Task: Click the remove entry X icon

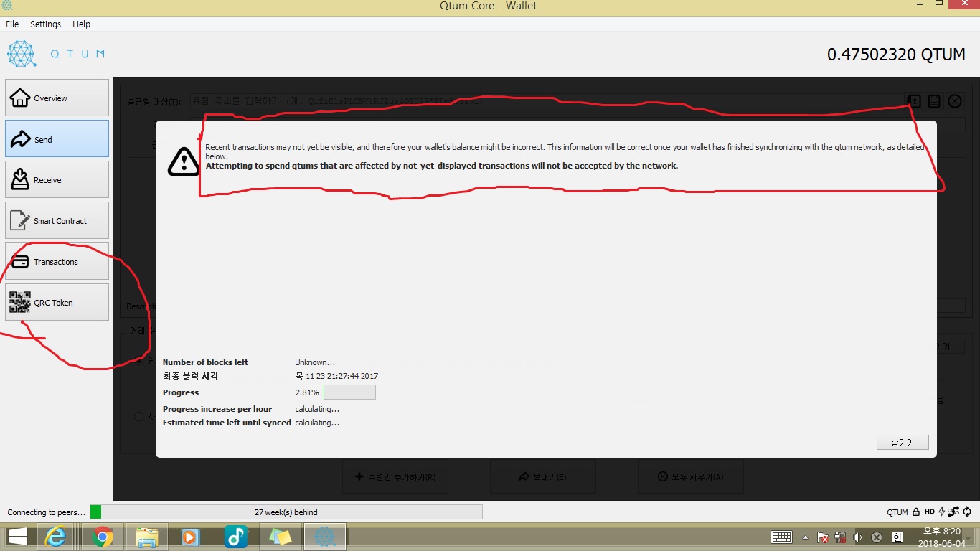Action: pos(955,101)
